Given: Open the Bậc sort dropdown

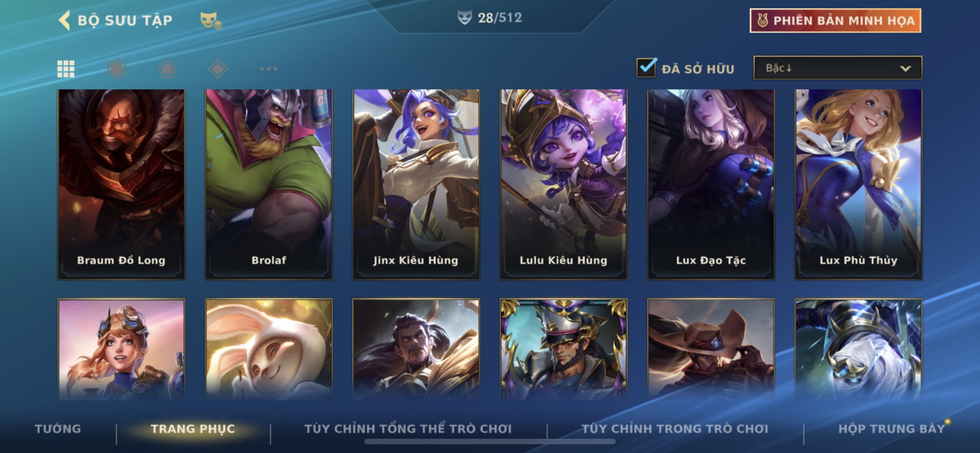Looking at the screenshot, I should pos(837,68).
